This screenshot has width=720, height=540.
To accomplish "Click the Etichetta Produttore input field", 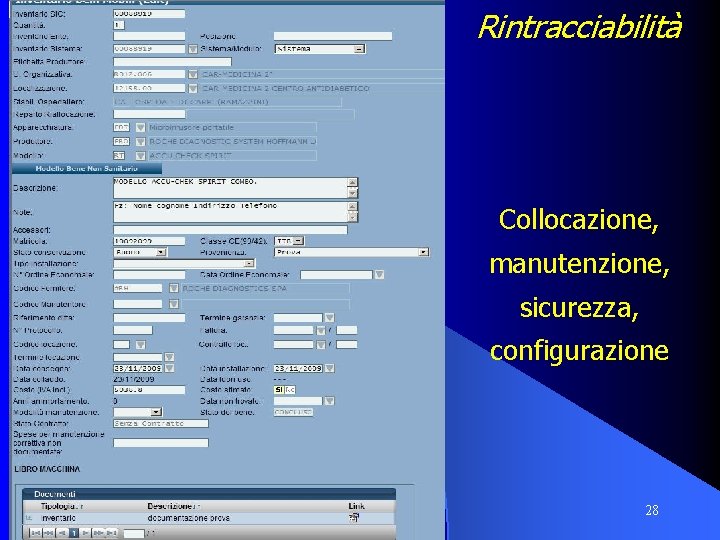I will pyautogui.click(x=172, y=62).
